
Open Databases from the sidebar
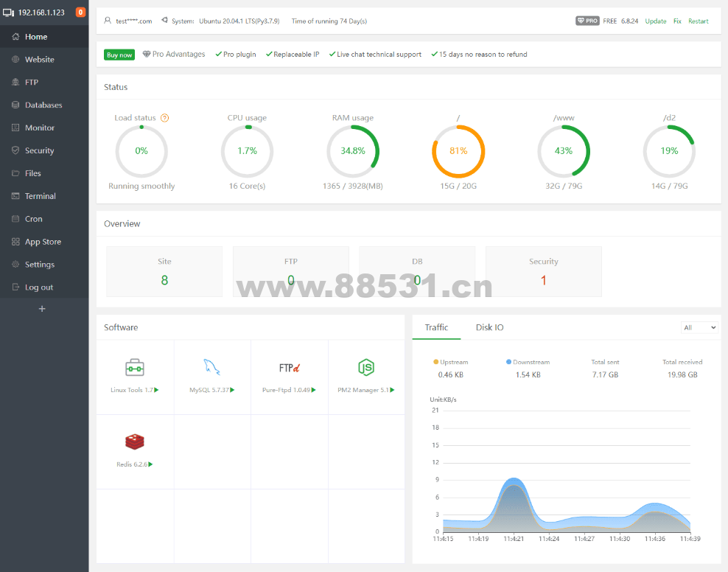tap(43, 105)
